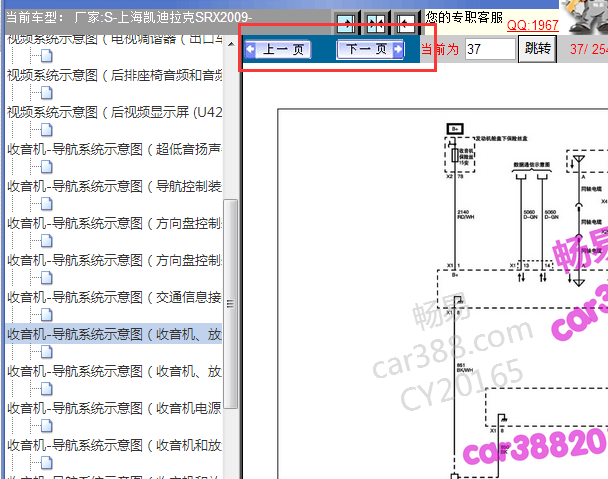Open 收音机-导航系统示意图(超低音扬声 tree entry
This screenshot has height=479, width=608.
coord(114,149)
